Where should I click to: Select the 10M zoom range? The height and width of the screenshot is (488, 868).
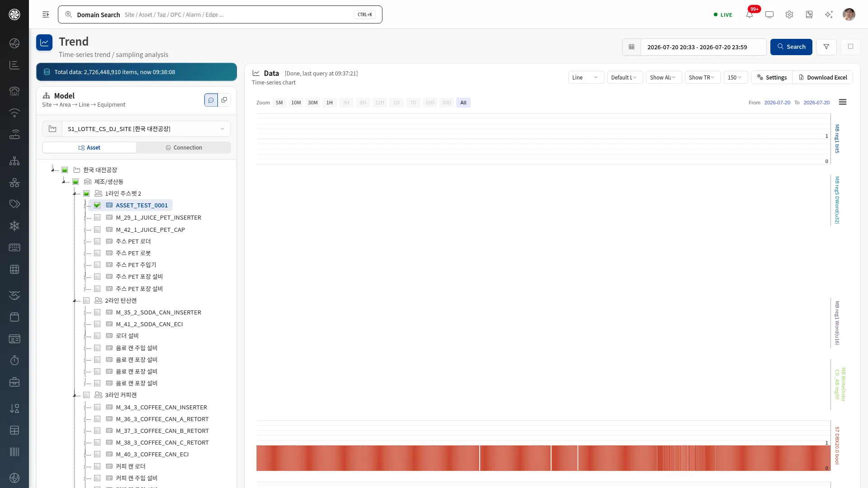(296, 103)
